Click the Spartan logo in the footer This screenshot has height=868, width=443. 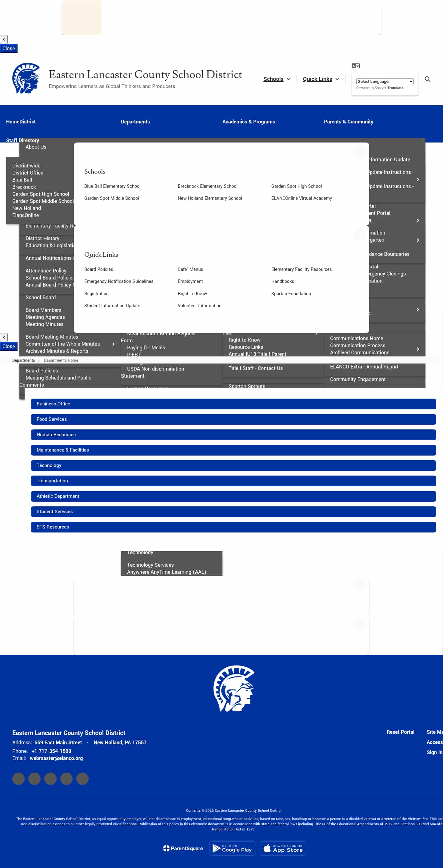coord(234,689)
